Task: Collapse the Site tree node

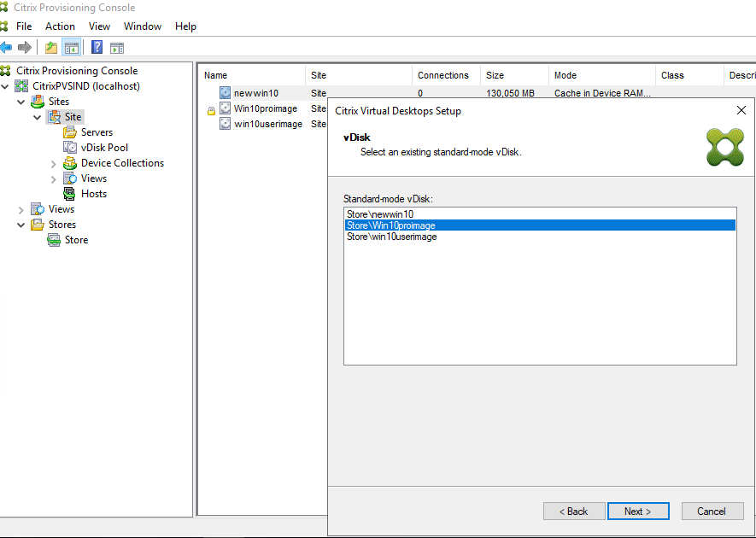Action: (x=37, y=118)
